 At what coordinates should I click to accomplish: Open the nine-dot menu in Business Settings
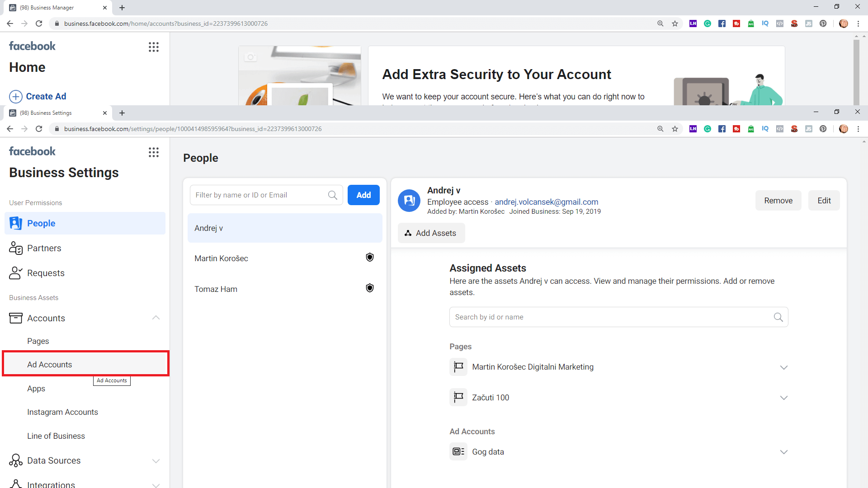pyautogui.click(x=154, y=152)
